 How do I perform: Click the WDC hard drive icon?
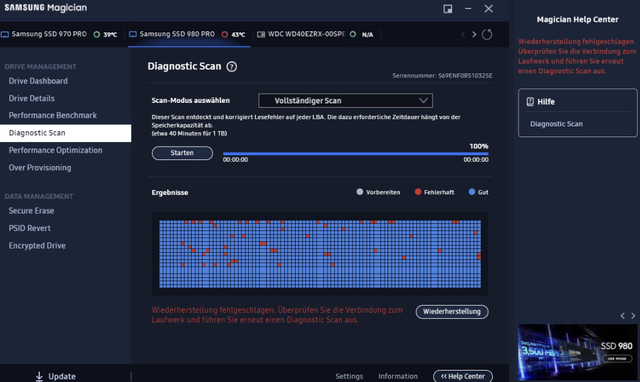point(261,34)
